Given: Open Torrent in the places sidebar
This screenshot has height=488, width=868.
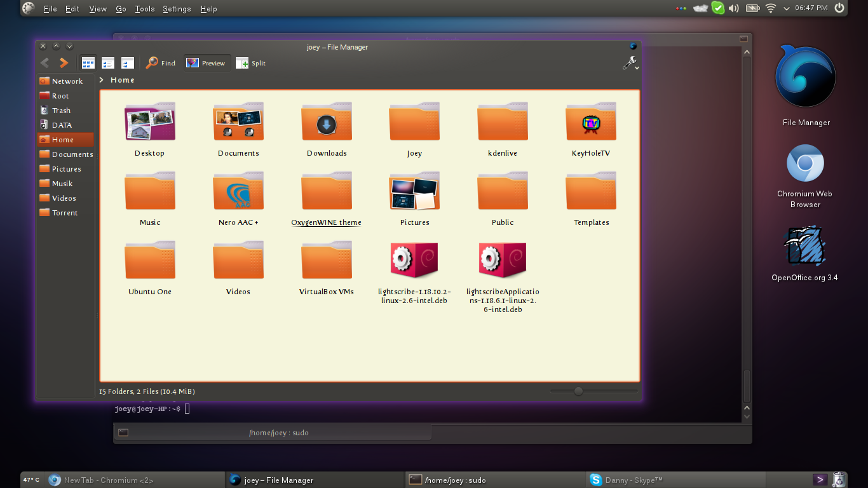Looking at the screenshot, I should point(65,213).
